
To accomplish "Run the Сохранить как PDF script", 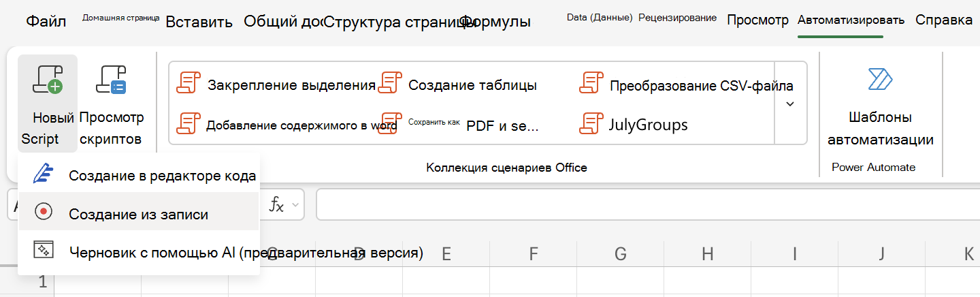I will pyautogui.click(x=458, y=125).
